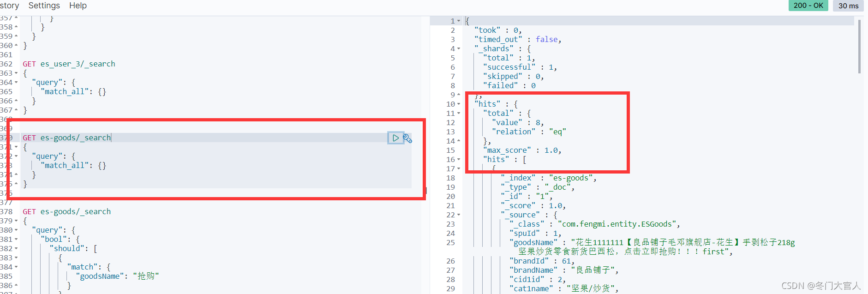Click the last GET es-goods/_search line 378
868x294 pixels.
(67, 211)
